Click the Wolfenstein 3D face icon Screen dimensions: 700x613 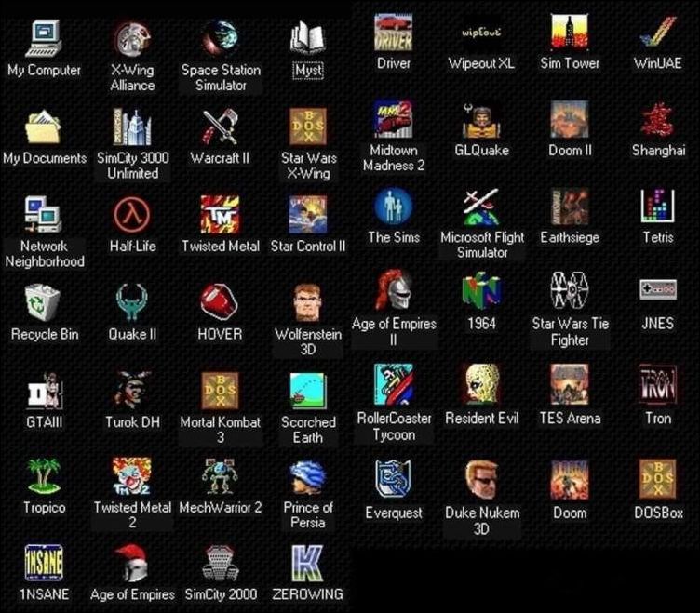click(x=307, y=302)
